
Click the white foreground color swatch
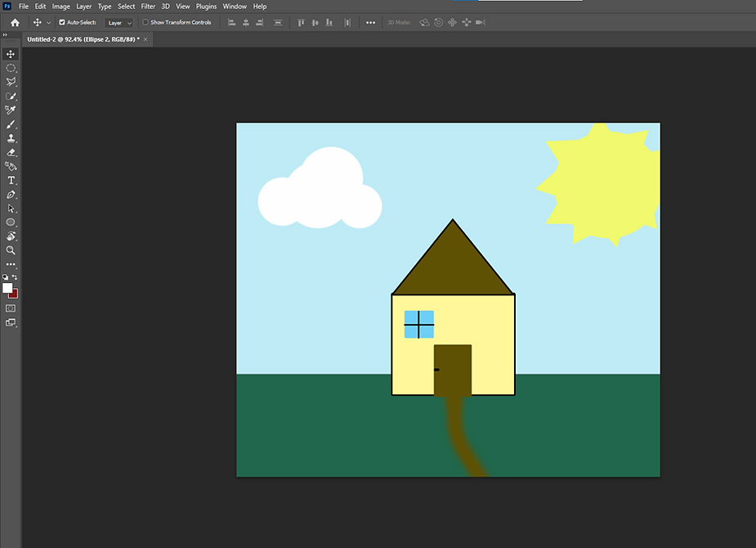click(x=8, y=288)
